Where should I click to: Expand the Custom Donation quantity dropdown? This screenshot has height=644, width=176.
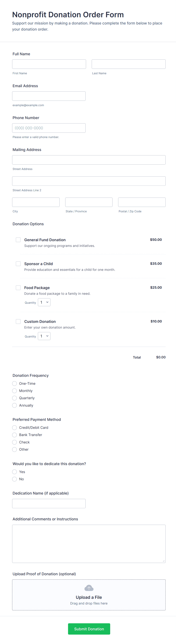(x=44, y=336)
